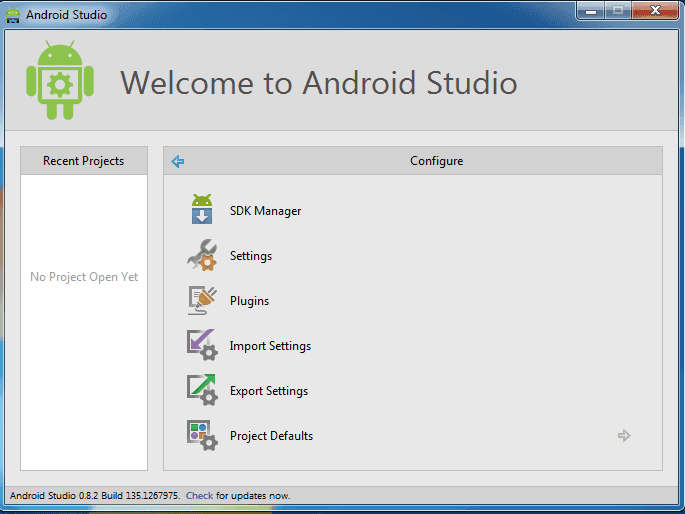Open the Settings entry
685x514 pixels.
click(x=251, y=256)
